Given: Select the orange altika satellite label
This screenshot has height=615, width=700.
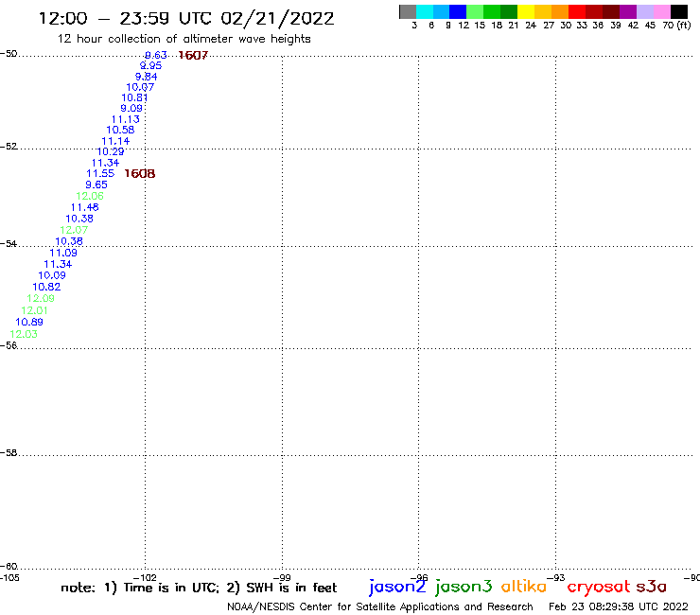Looking at the screenshot, I should coord(524,586).
